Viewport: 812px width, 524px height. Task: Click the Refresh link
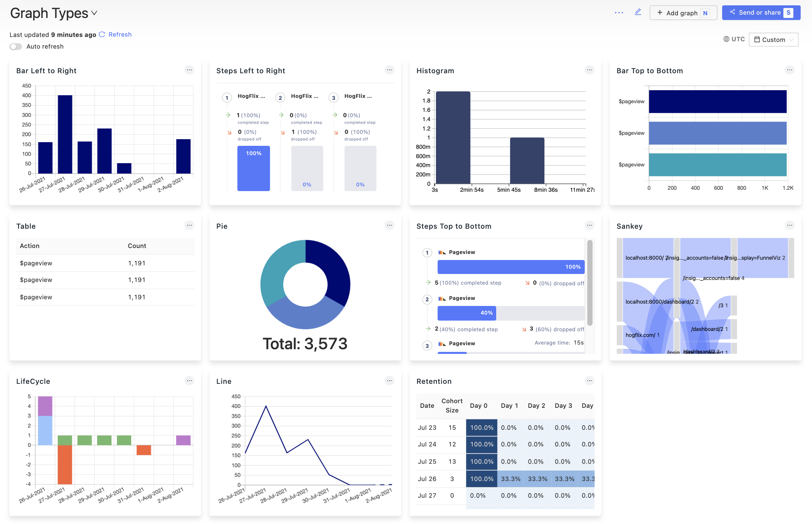click(120, 34)
